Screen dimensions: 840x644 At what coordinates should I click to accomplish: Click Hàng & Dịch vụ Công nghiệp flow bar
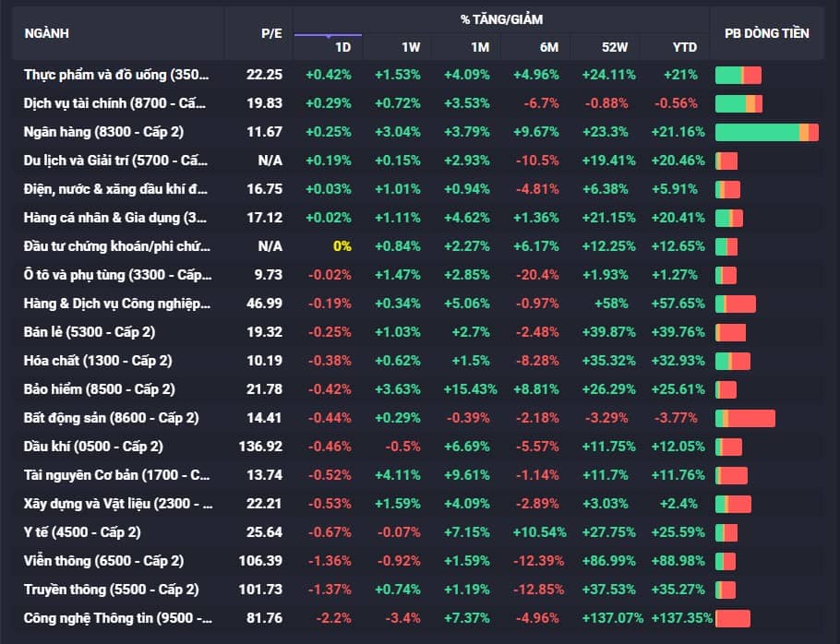coord(736,304)
